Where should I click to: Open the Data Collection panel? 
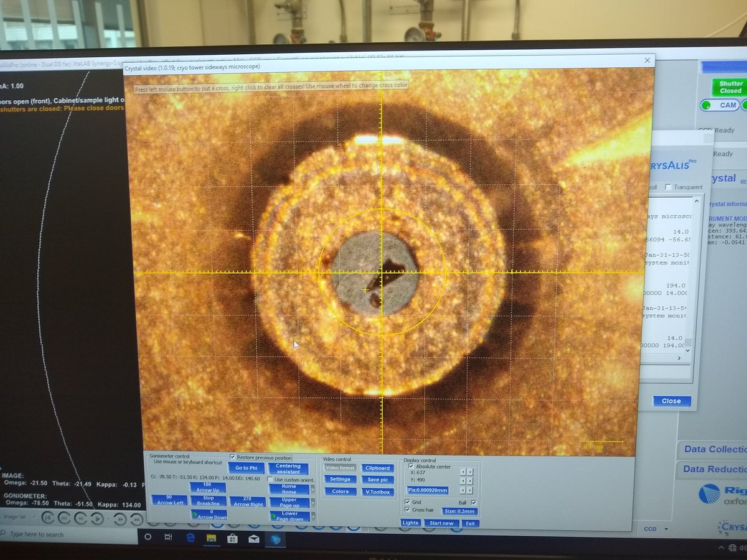tap(713, 449)
